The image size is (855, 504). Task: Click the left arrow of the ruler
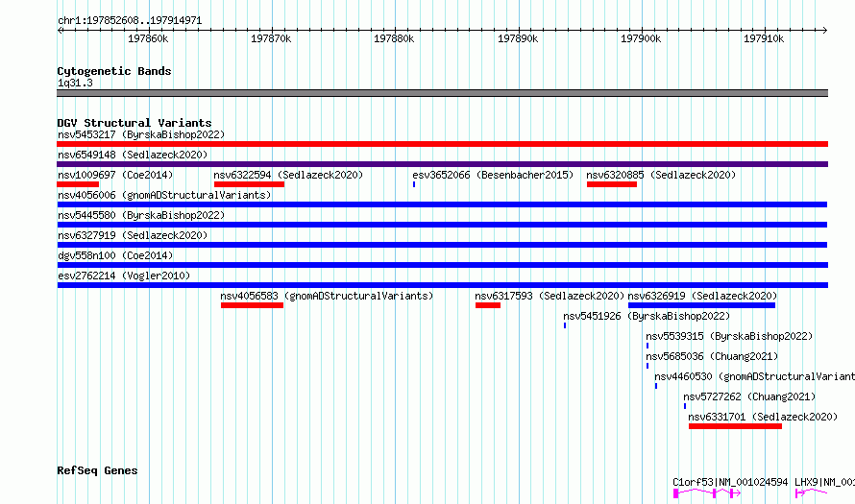(x=60, y=31)
